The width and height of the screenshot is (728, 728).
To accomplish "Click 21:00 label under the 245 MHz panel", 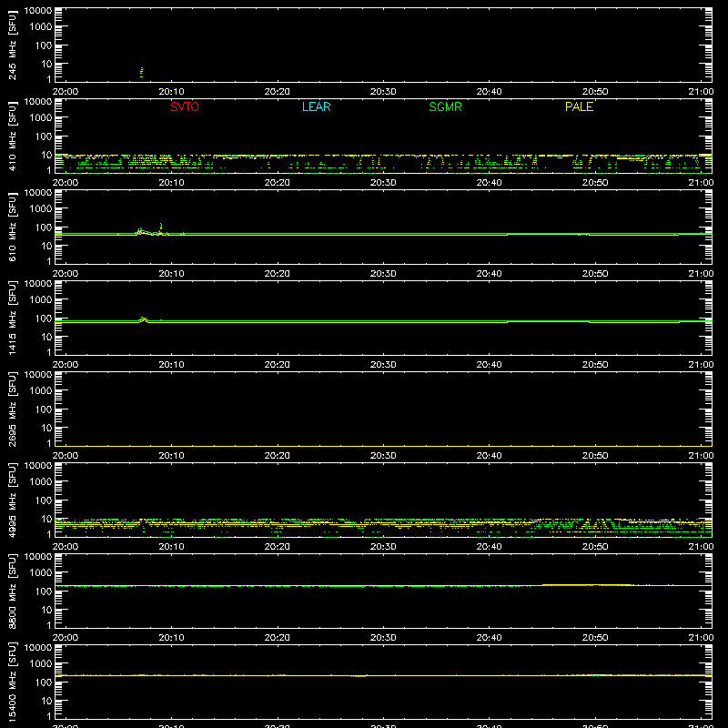I will coord(701,92).
